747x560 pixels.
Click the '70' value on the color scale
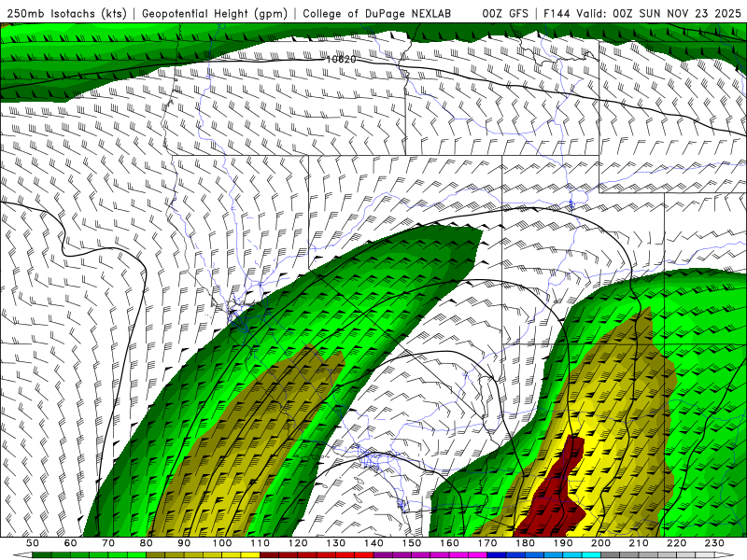click(x=108, y=543)
